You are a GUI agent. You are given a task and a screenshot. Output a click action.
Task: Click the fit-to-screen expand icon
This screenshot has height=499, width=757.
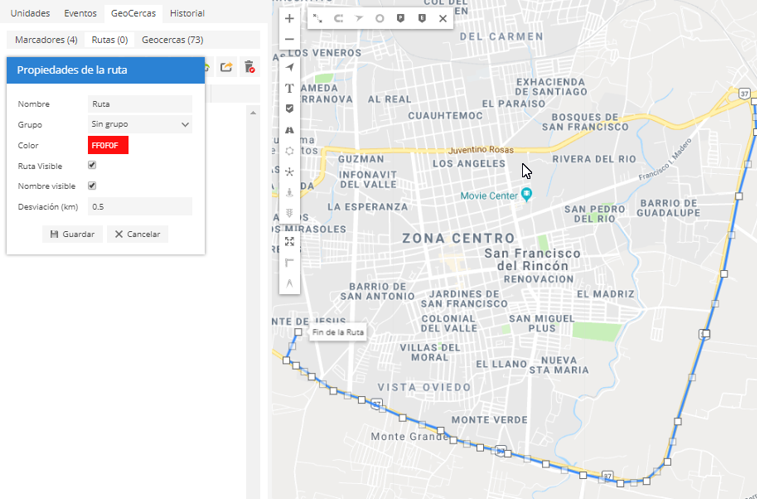[x=289, y=241]
